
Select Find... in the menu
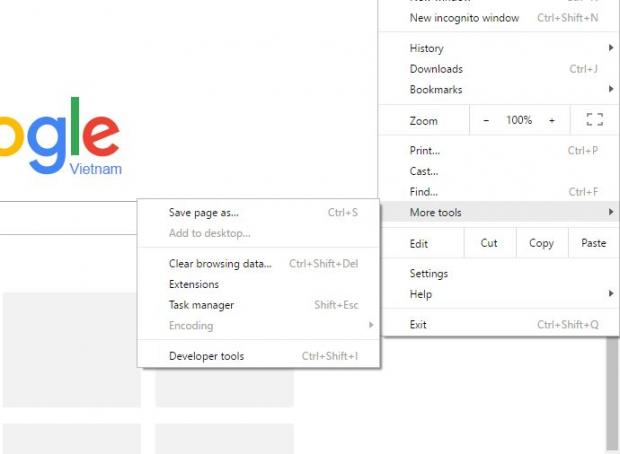pyautogui.click(x=424, y=192)
